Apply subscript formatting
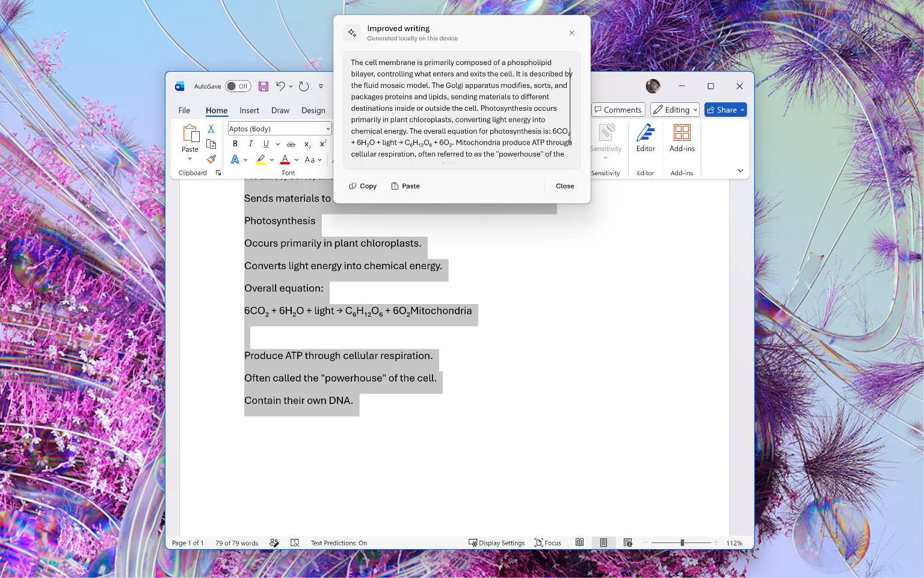Screen dimensions: 924x578 point(307,144)
